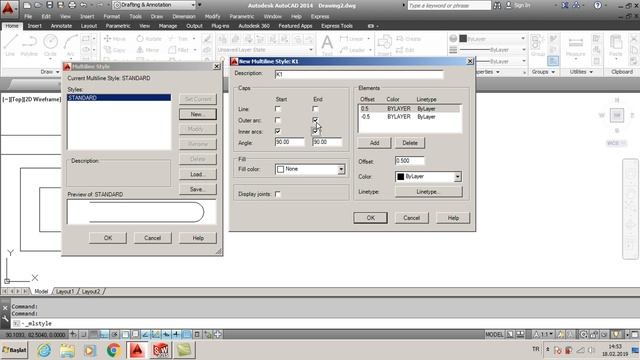Click the Insert block tool in ribbon
Screen dimensions: 640x360
click(384, 45)
